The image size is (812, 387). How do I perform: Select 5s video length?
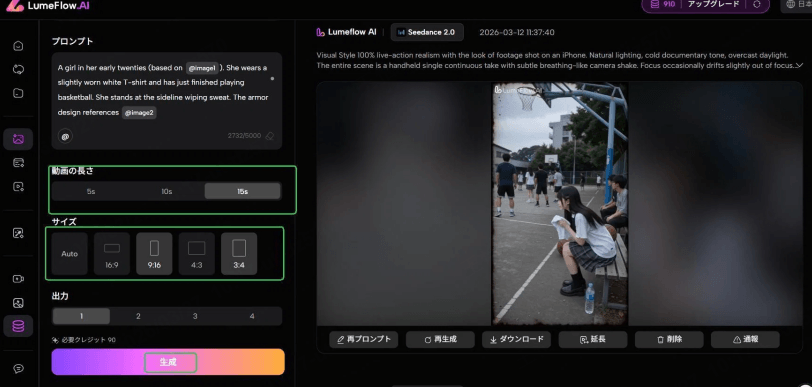pos(91,191)
